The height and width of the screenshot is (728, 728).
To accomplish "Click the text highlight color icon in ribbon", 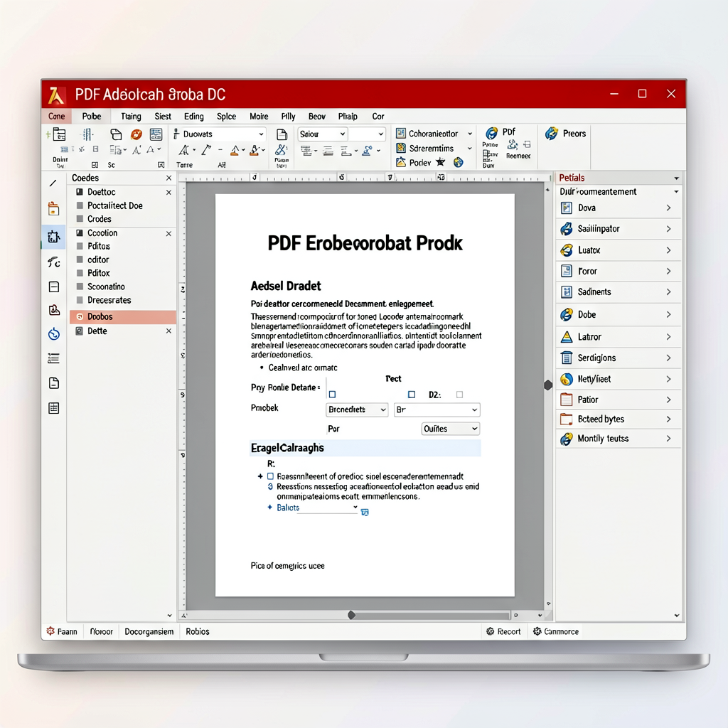I will tap(255, 151).
